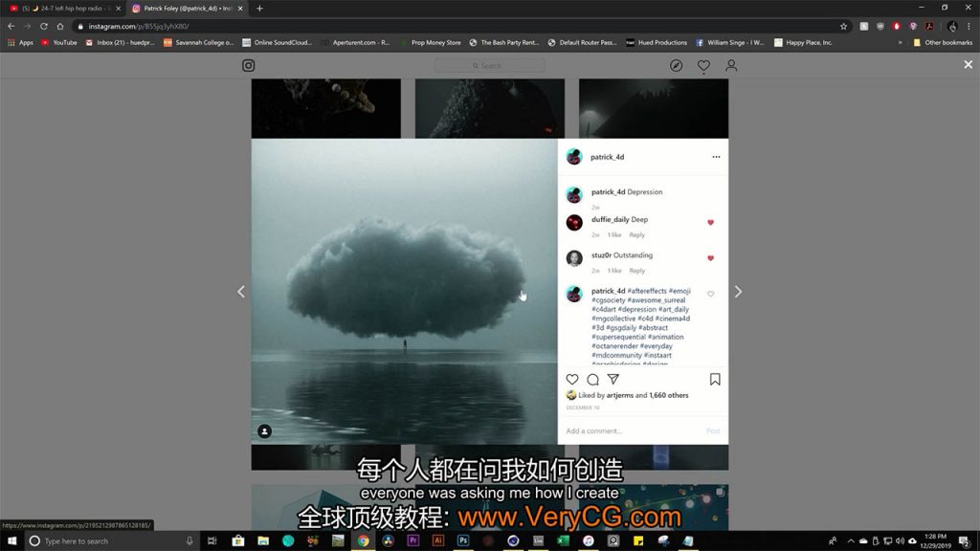Open the YouTube bookmark
This screenshot has height=551, width=980.
(59, 42)
